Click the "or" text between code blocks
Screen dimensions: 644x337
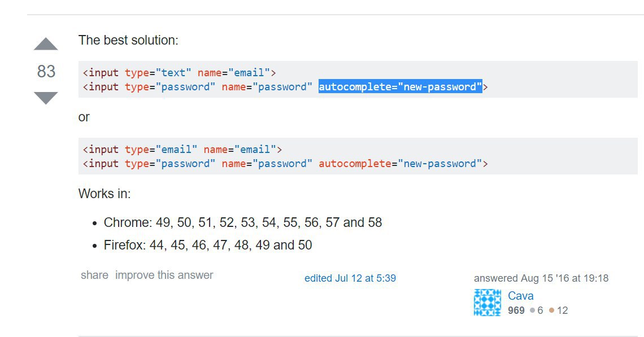[84, 117]
